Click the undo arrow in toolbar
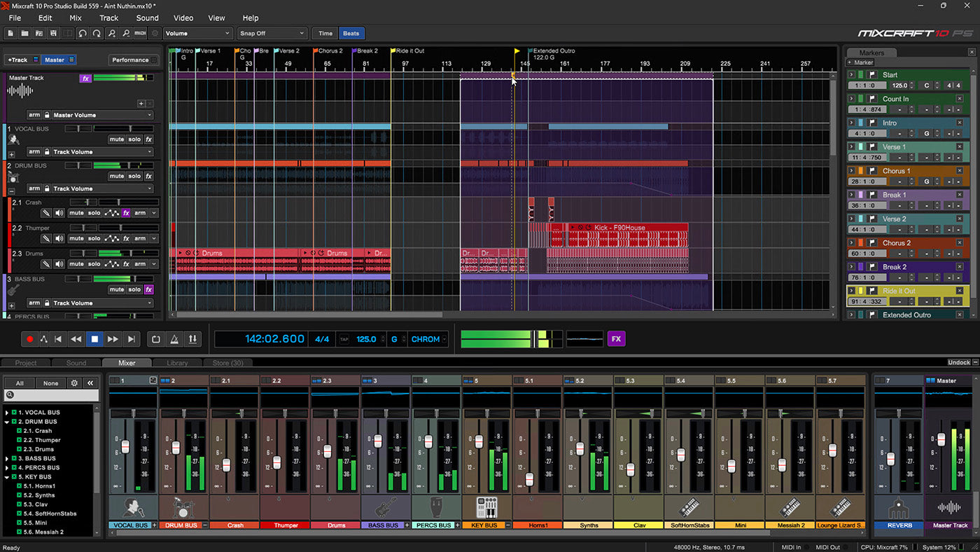 coord(83,33)
